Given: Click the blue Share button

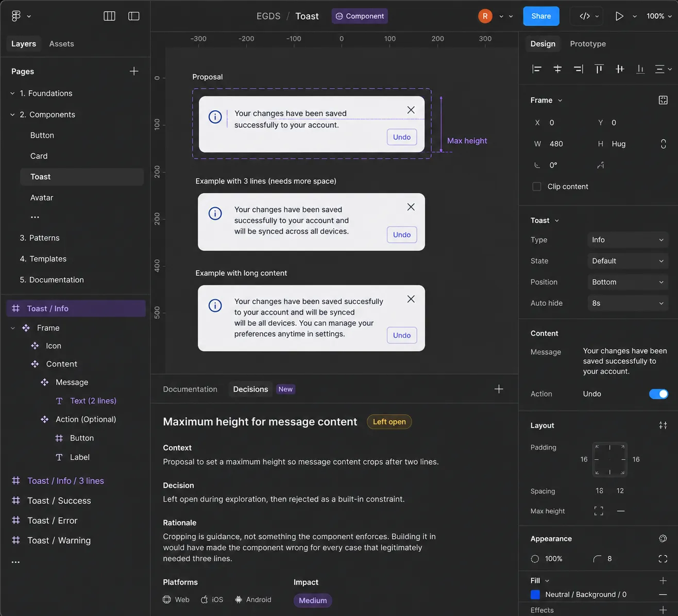Looking at the screenshot, I should tap(541, 16).
